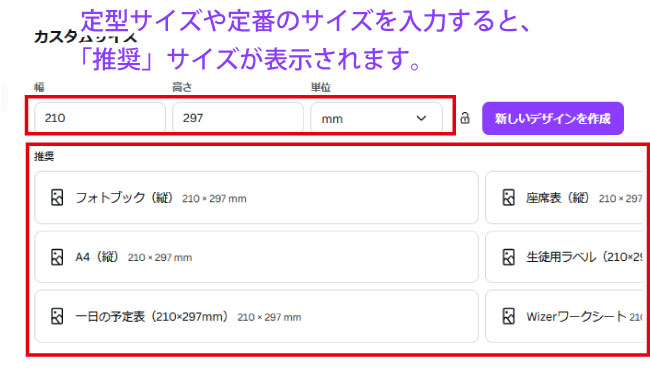Click the image icon beside 一日の予定表
Screen dimensions: 650x384
click(57, 316)
